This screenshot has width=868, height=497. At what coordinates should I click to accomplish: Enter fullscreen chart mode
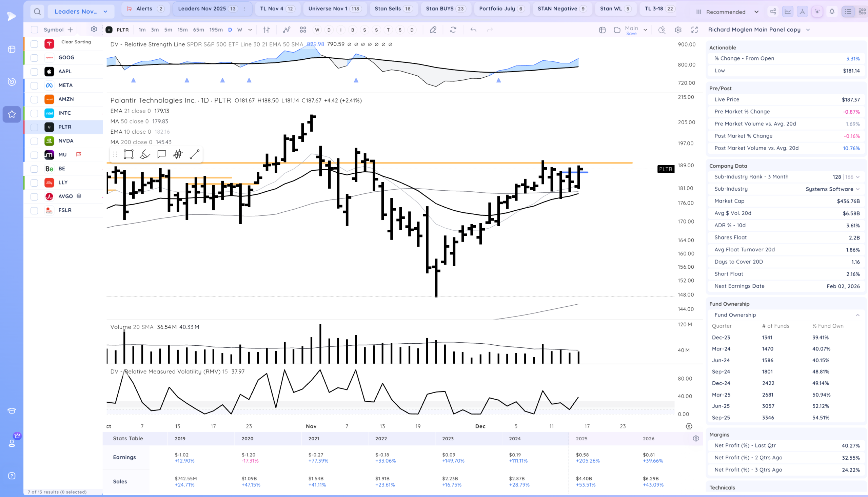(x=694, y=30)
